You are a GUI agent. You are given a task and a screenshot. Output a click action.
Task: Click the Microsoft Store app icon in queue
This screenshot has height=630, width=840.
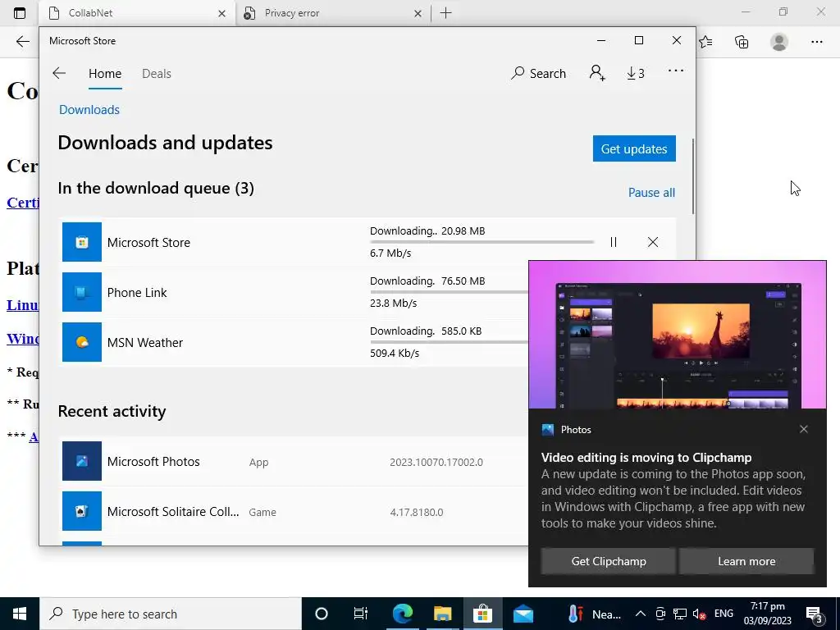point(82,242)
